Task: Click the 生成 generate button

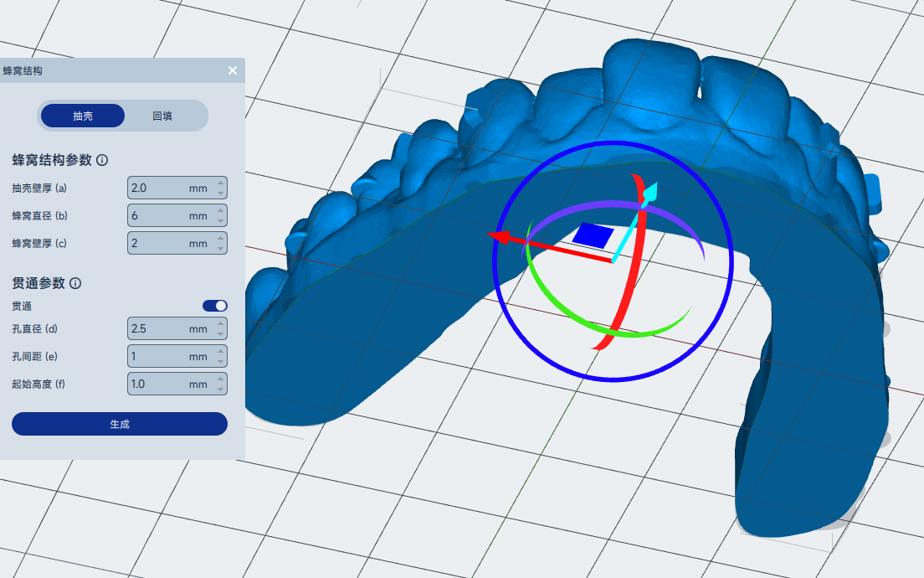Action: [120, 424]
